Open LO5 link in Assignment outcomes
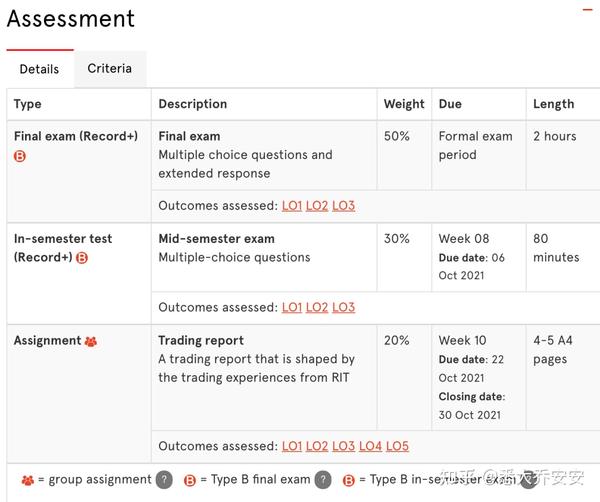Image resolution: width=600 pixels, height=502 pixels. [x=397, y=446]
